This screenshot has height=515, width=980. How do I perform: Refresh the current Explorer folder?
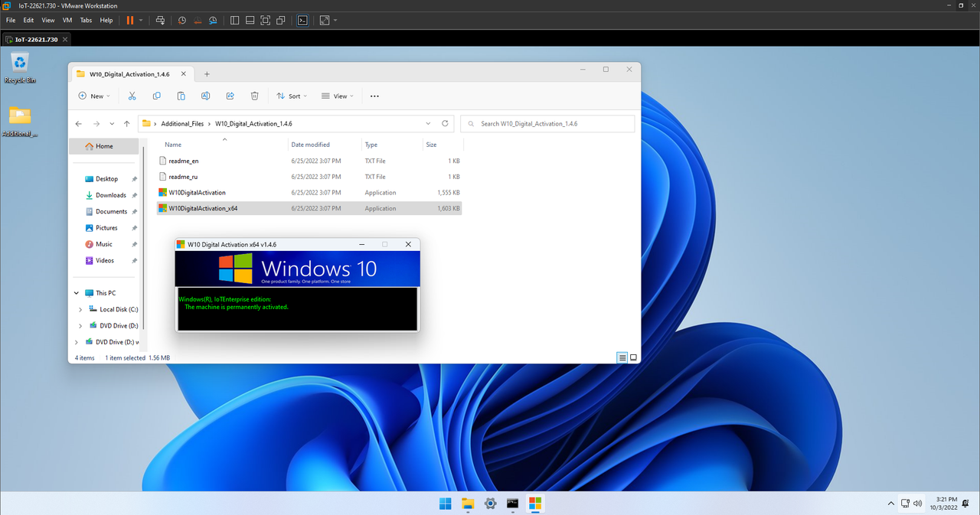(446, 123)
